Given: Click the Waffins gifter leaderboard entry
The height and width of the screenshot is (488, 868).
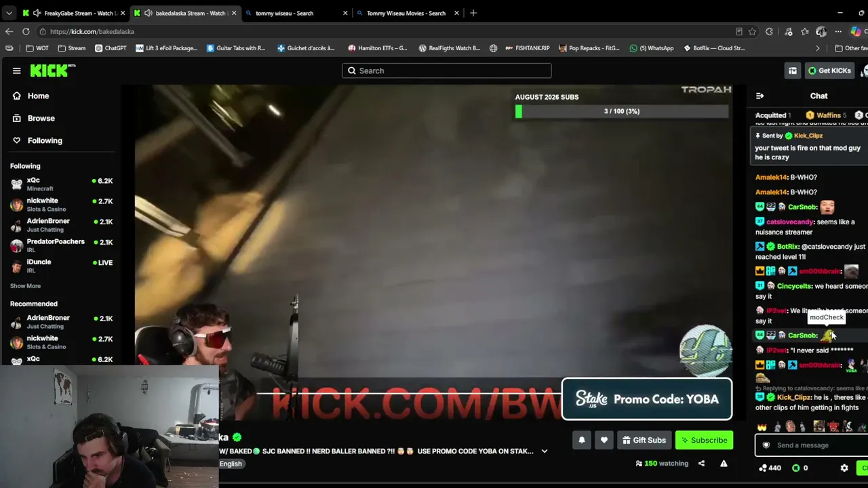Looking at the screenshot, I should 826,115.
